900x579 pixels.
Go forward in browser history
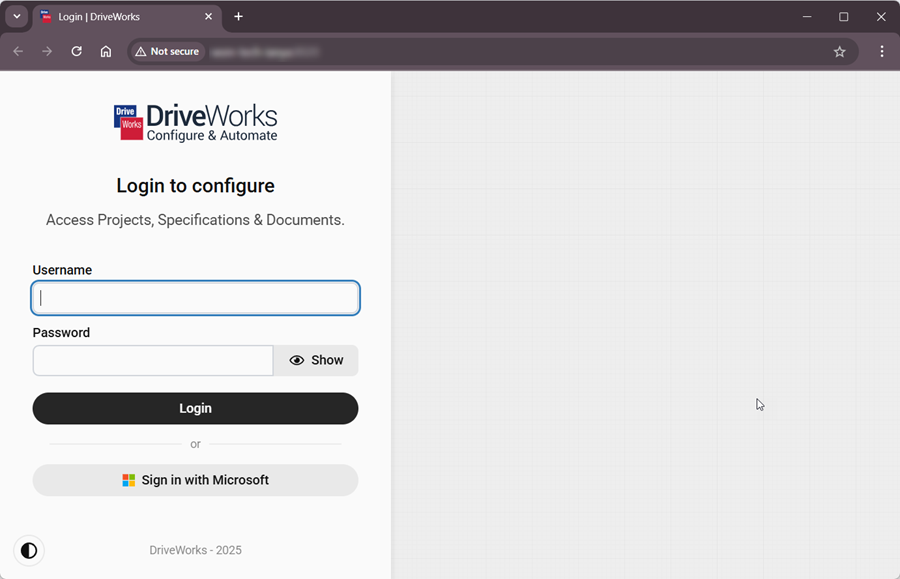coord(47,51)
